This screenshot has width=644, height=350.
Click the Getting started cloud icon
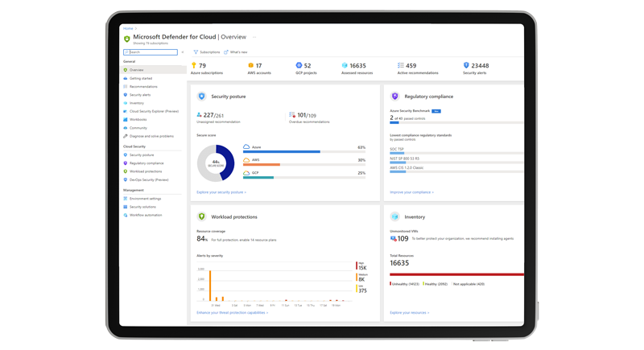[x=126, y=78]
